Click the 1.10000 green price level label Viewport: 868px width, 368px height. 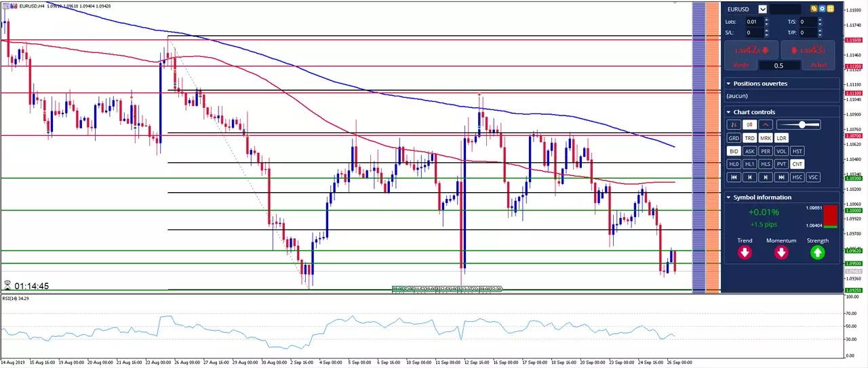853,210
